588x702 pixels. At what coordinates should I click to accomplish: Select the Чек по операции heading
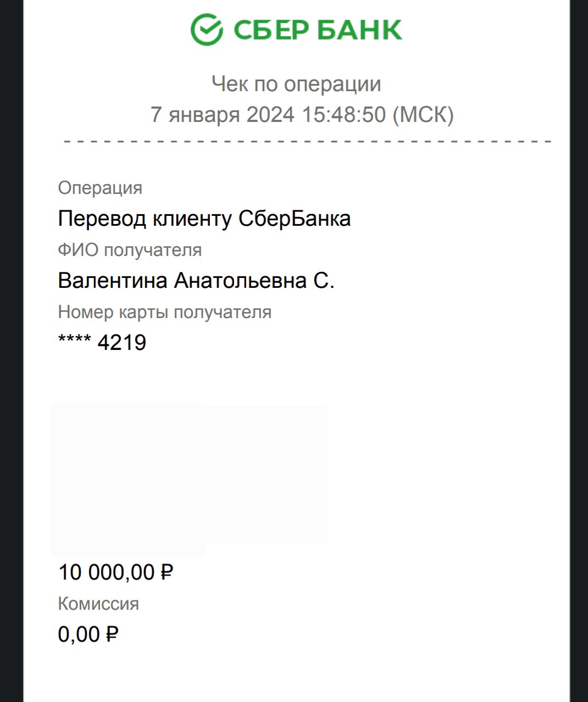296,84
